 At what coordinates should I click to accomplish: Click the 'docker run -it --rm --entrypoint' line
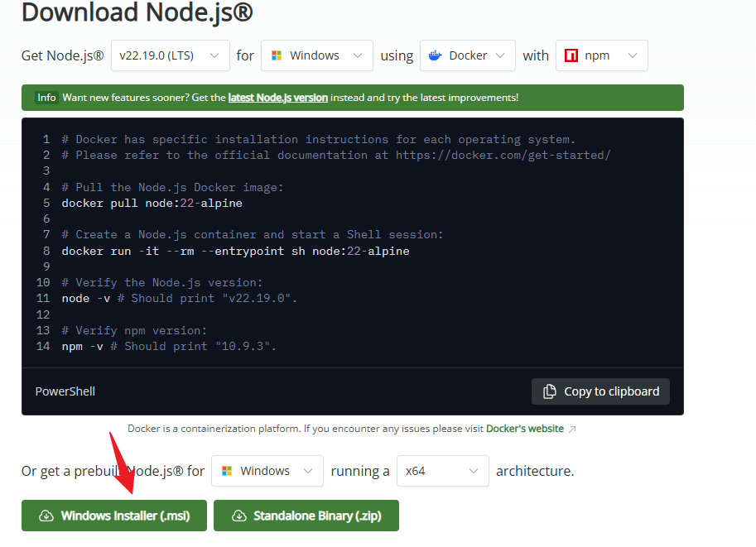[235, 251]
